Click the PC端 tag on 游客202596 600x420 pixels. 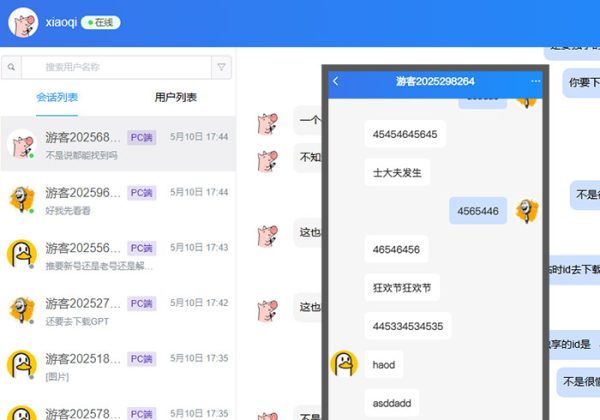click(141, 192)
